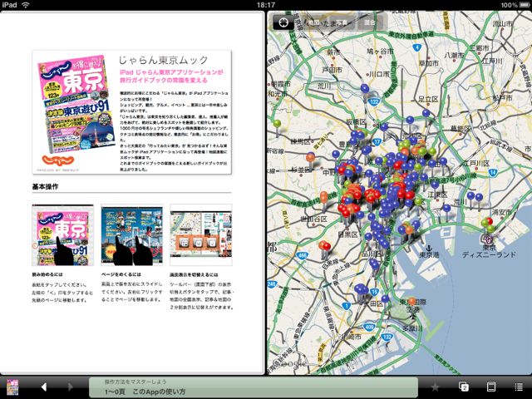
Task: Select the blue pin right of 大田区 label
Action: pyautogui.click(x=385, y=298)
